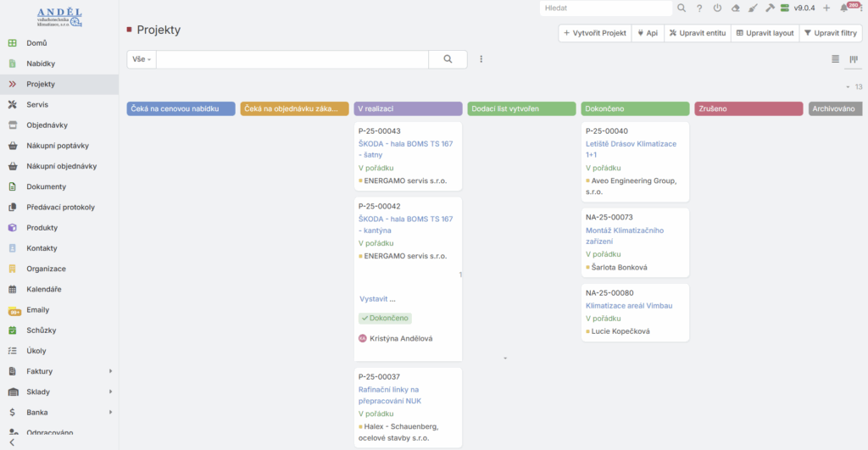This screenshot has width=868, height=450.
Task: Click the eraser icon in top bar
Action: (x=735, y=8)
